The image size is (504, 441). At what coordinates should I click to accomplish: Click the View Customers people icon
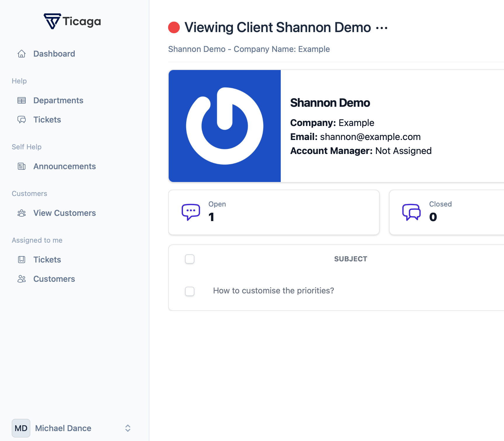(x=22, y=213)
